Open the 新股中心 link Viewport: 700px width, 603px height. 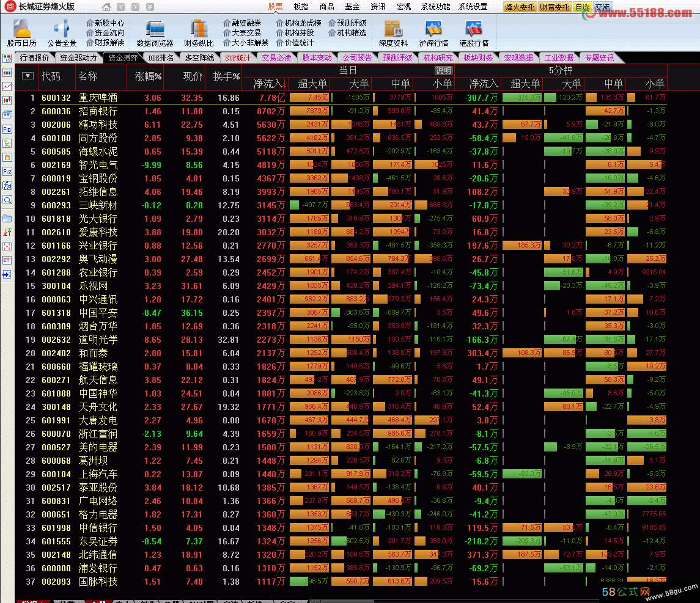click(x=105, y=23)
